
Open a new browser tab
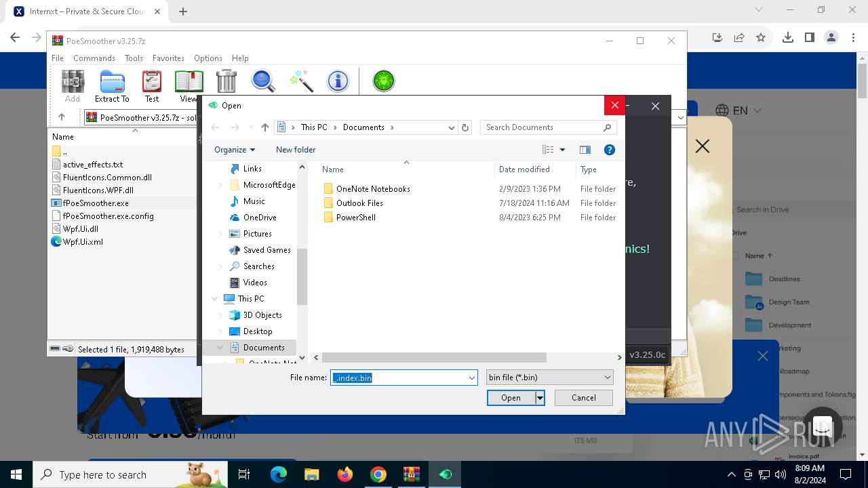coord(183,11)
